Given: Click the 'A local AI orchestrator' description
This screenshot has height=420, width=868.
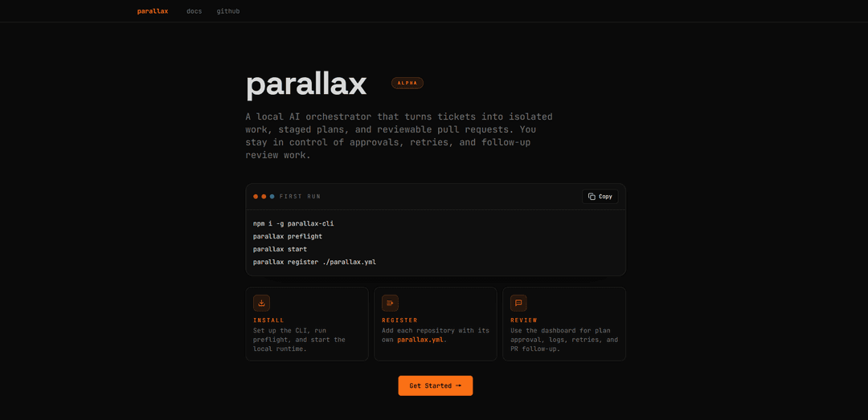Looking at the screenshot, I should [x=399, y=137].
